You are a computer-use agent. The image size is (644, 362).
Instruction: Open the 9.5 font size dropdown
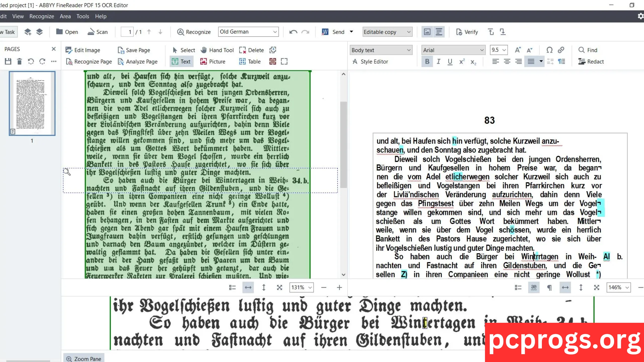499,50
